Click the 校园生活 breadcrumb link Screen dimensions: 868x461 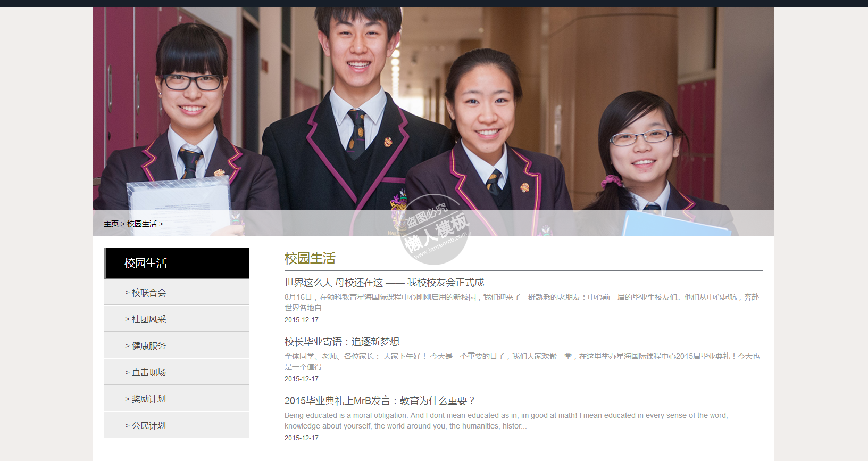(142, 224)
